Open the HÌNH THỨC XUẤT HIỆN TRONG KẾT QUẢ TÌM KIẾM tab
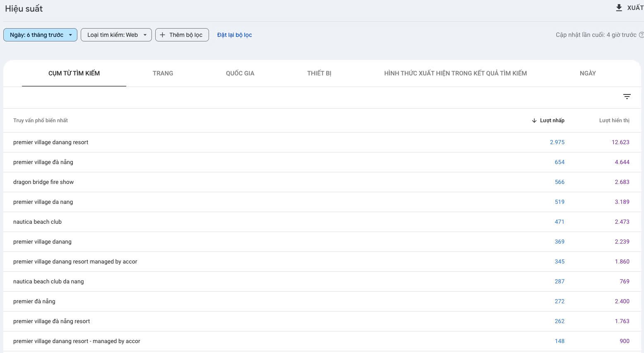 click(455, 73)
